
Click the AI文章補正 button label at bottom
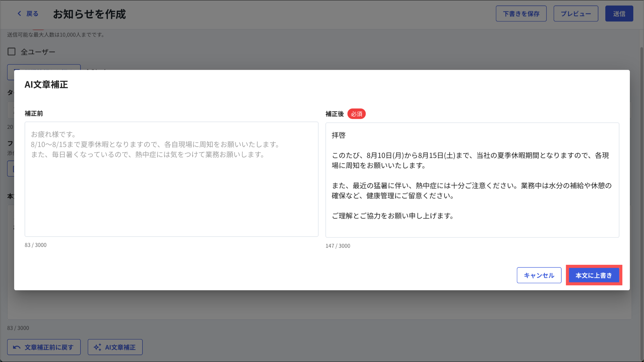click(120, 347)
